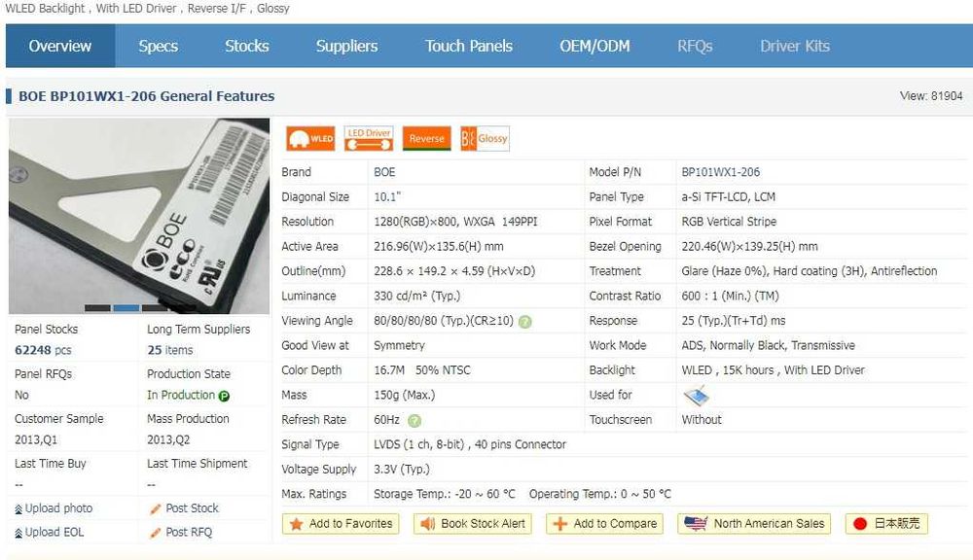This screenshot has height=560, width=973.
Task: Select the first image slider indicator
Action: [x=97, y=307]
